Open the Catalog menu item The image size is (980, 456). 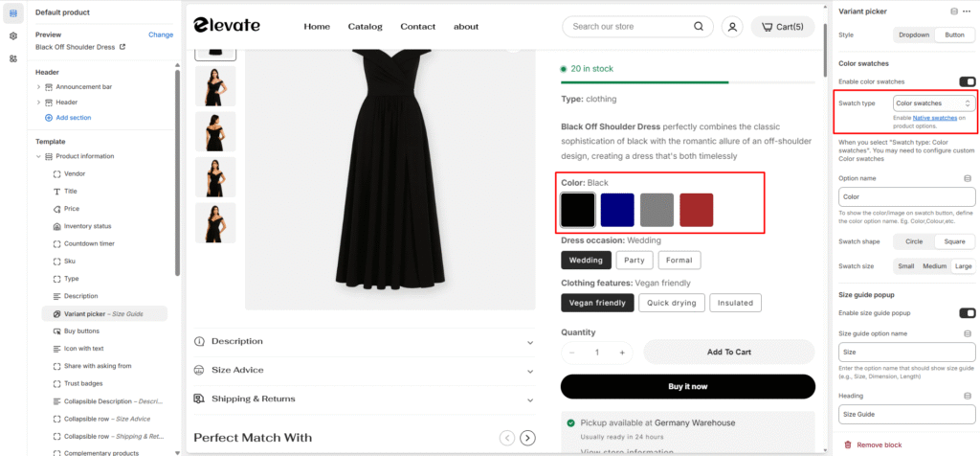pos(365,26)
